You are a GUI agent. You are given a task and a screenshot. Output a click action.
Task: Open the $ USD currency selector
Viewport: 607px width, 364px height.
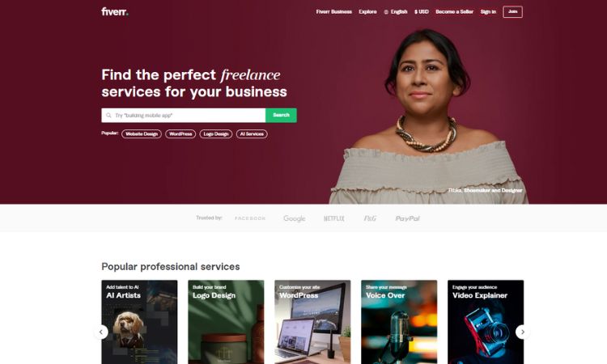coord(422,12)
